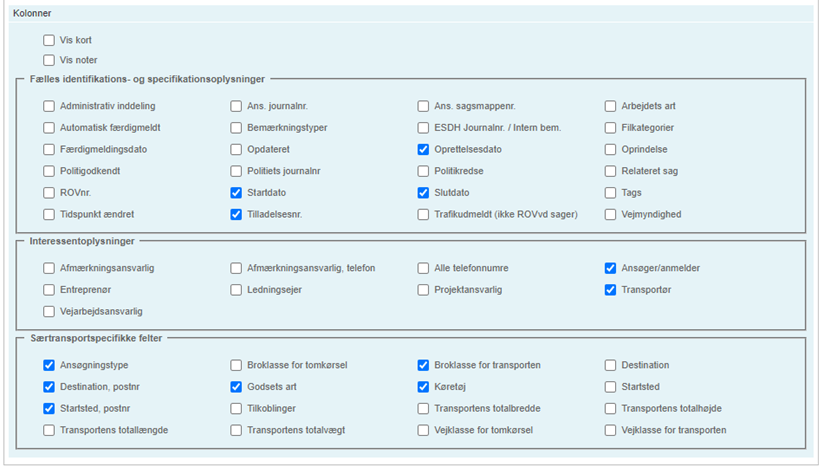824x474 pixels.
Task: Untick Broklasse for transporten
Action: tap(424, 365)
